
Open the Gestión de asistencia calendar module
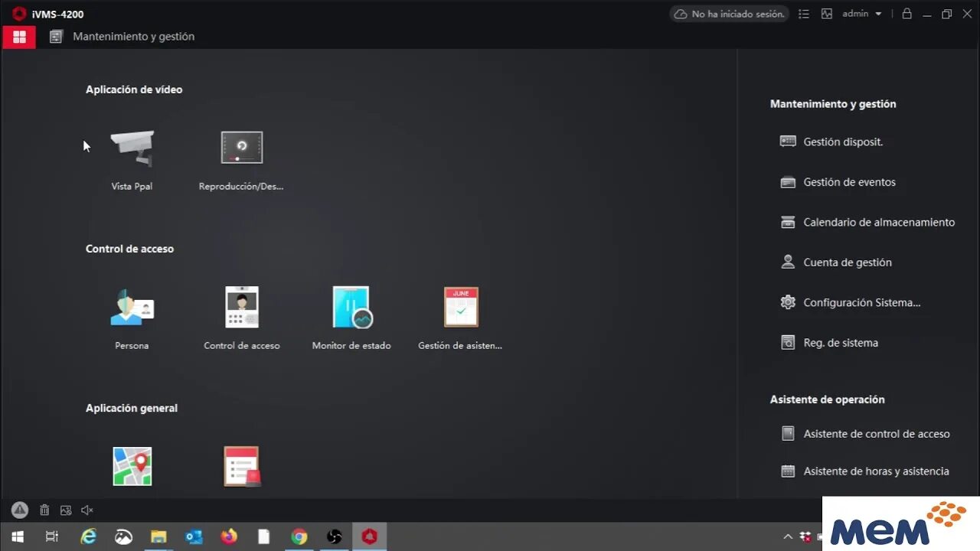pyautogui.click(x=460, y=318)
